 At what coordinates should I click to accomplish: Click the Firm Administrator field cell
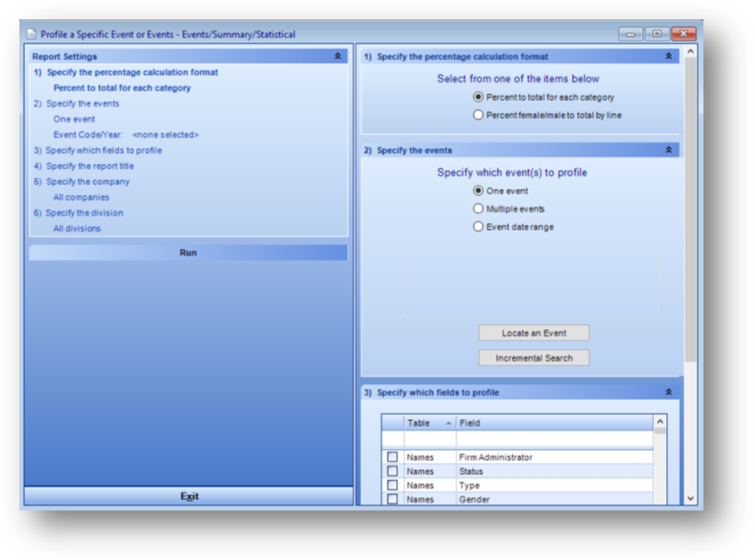[x=555, y=457]
